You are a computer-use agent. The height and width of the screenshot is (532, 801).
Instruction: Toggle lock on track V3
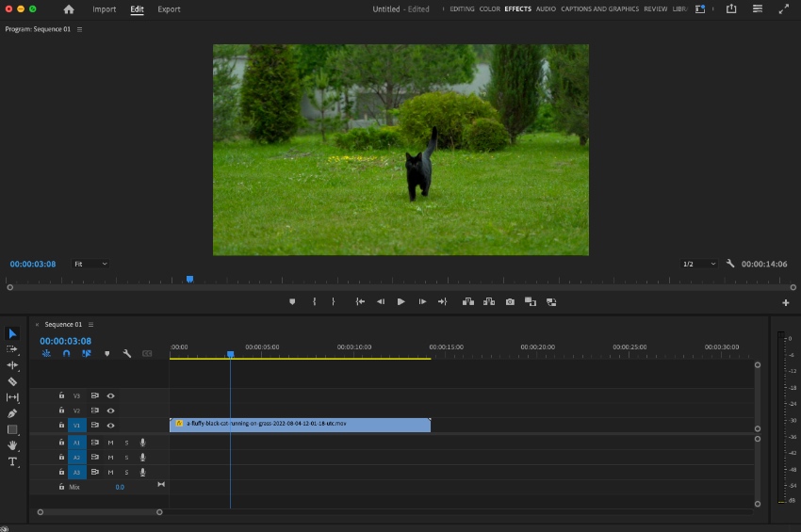62,396
